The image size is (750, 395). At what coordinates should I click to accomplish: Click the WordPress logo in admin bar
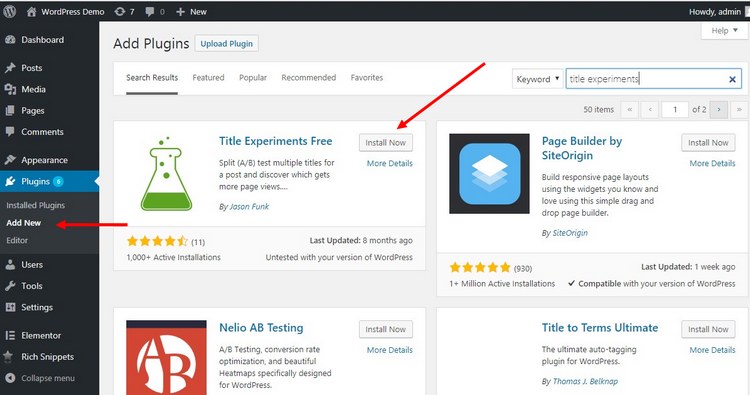point(10,11)
